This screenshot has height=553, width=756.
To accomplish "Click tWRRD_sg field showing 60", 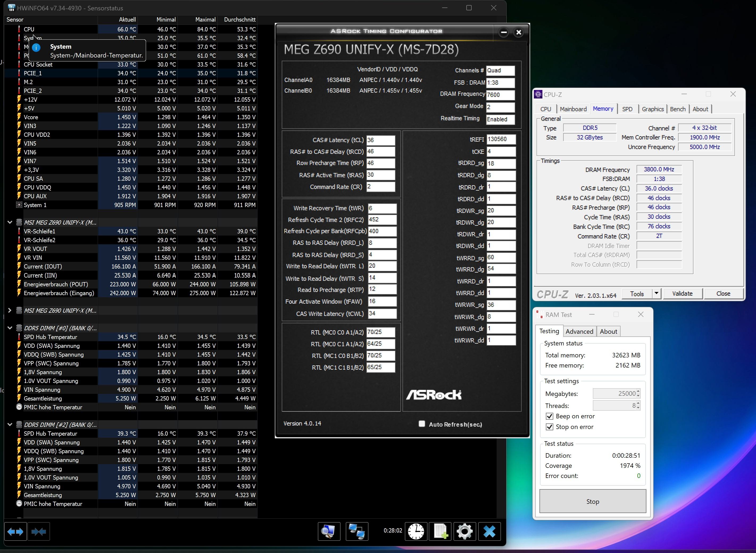I will pos(501,257).
